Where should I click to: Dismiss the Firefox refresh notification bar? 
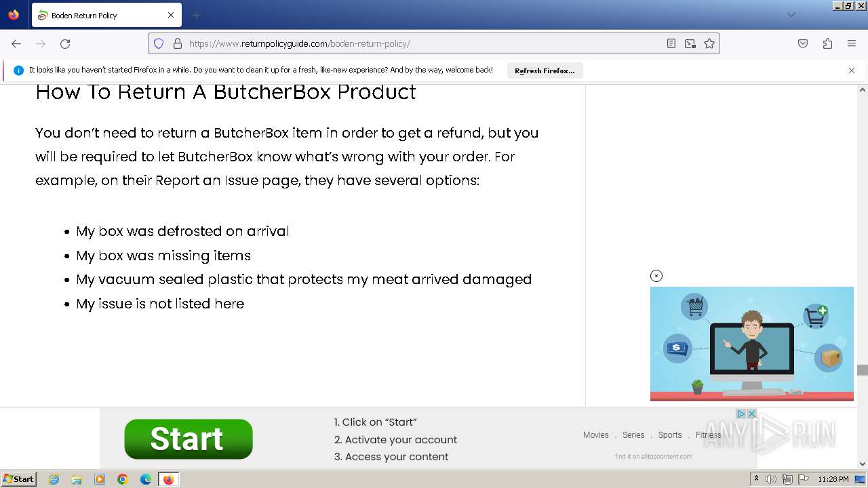pyautogui.click(x=852, y=70)
